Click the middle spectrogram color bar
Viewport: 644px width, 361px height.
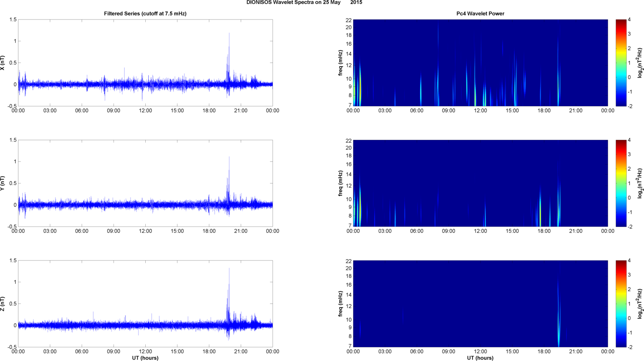621,183
